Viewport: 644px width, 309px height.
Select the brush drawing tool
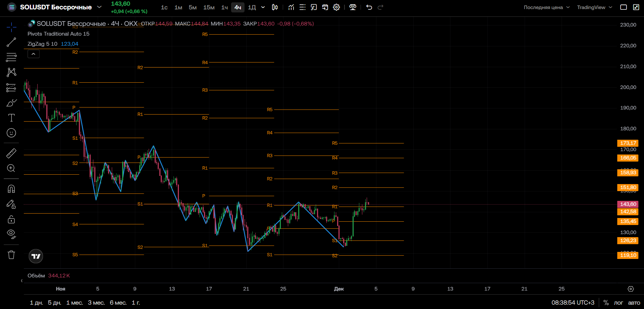11,103
